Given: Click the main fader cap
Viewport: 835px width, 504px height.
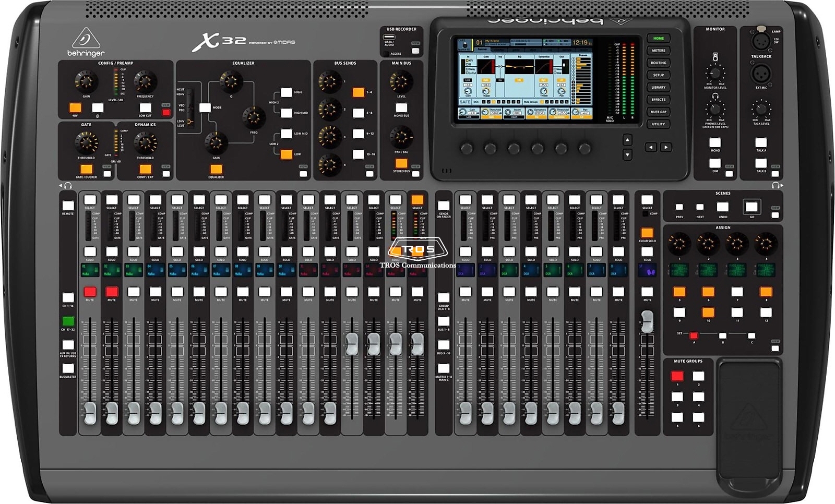Looking at the screenshot, I should tap(647, 321).
